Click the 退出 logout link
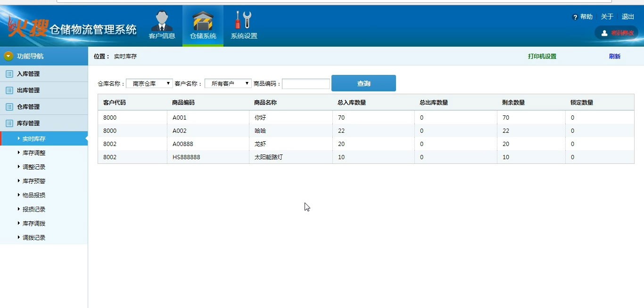The width and height of the screenshot is (644, 308). tap(627, 17)
